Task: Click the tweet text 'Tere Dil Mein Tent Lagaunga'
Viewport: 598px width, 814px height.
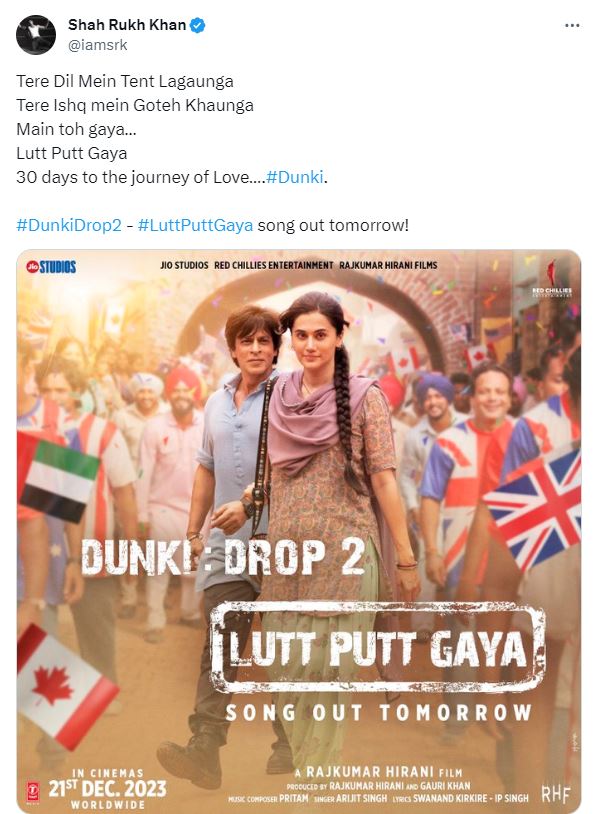Action: pos(125,82)
